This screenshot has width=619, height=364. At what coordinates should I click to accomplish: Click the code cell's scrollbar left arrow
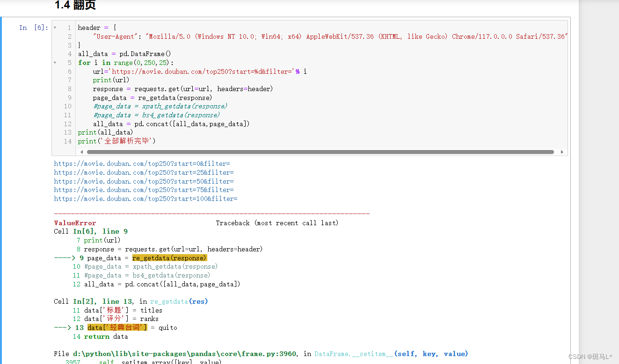(82, 152)
